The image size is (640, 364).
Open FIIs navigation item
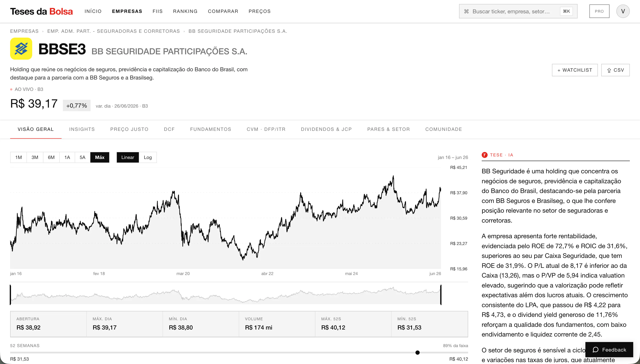tap(158, 11)
